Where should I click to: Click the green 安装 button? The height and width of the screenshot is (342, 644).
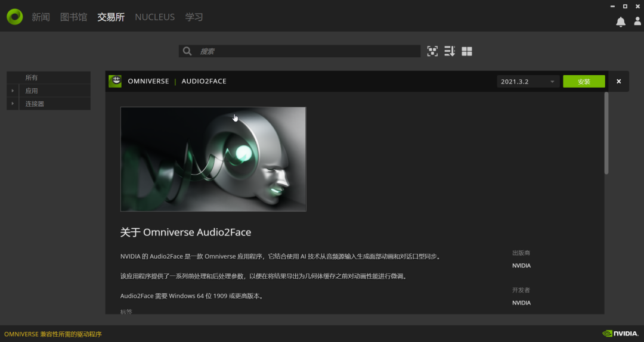[x=584, y=81]
